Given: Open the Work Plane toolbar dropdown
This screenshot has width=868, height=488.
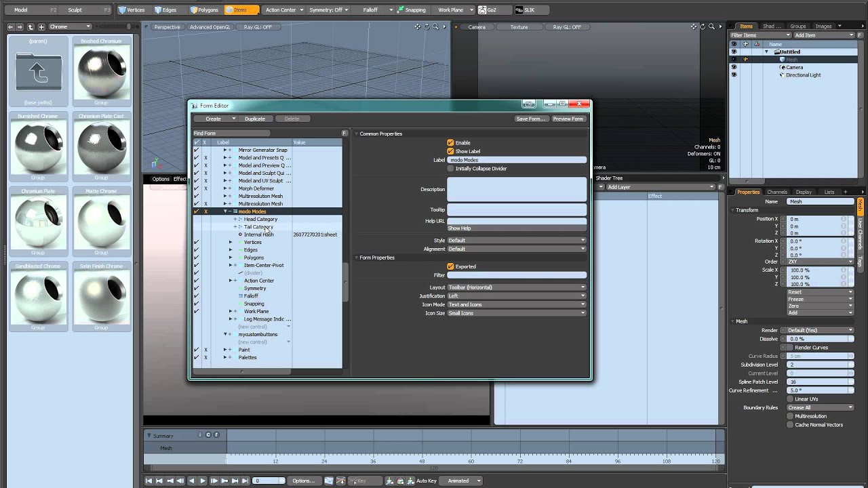Looking at the screenshot, I should 454,9.
